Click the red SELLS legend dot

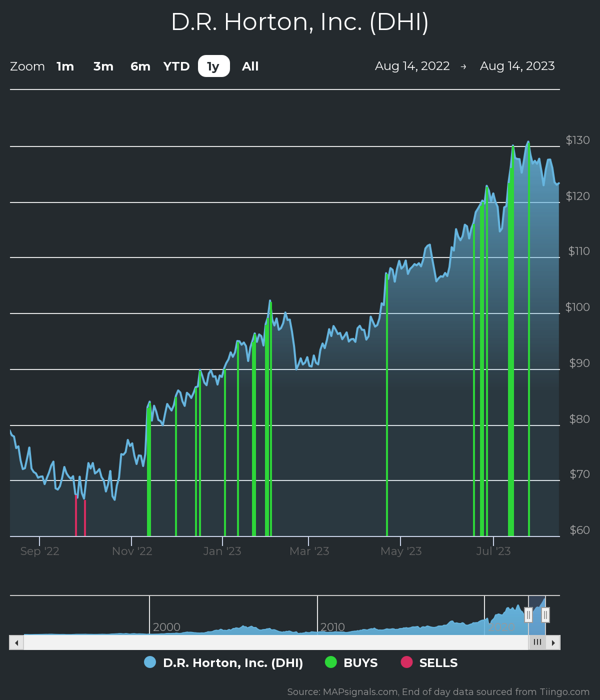click(407, 662)
